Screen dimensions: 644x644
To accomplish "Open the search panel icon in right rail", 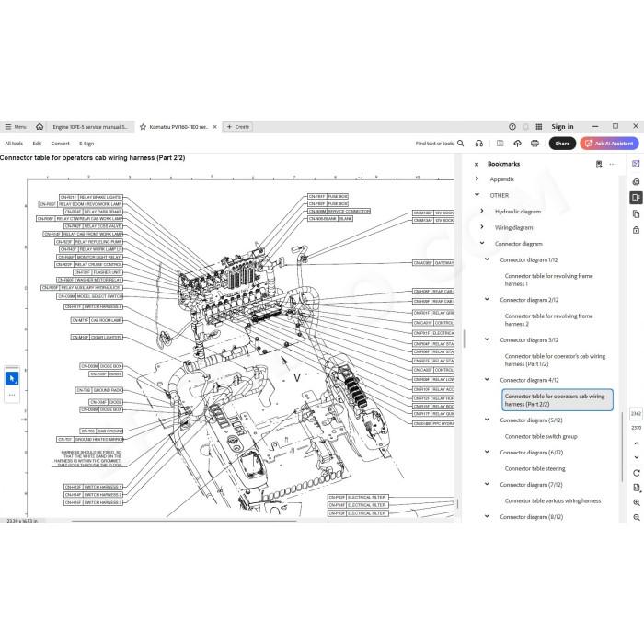I will tap(636, 181).
